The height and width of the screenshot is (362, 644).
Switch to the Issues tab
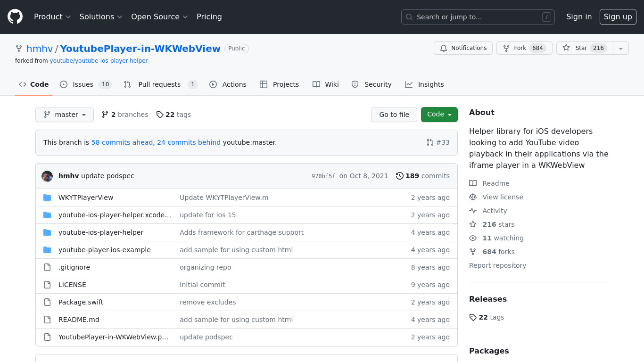pyautogui.click(x=86, y=84)
